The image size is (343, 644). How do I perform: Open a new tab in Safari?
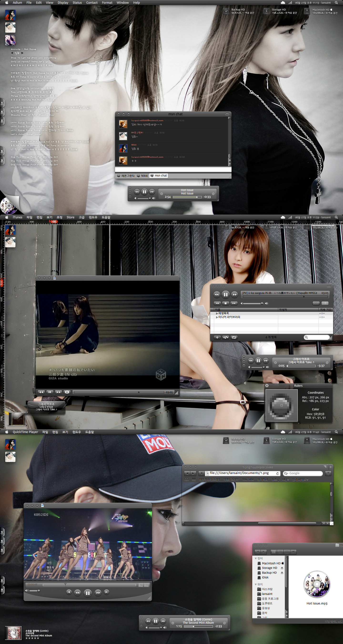(330, 467)
